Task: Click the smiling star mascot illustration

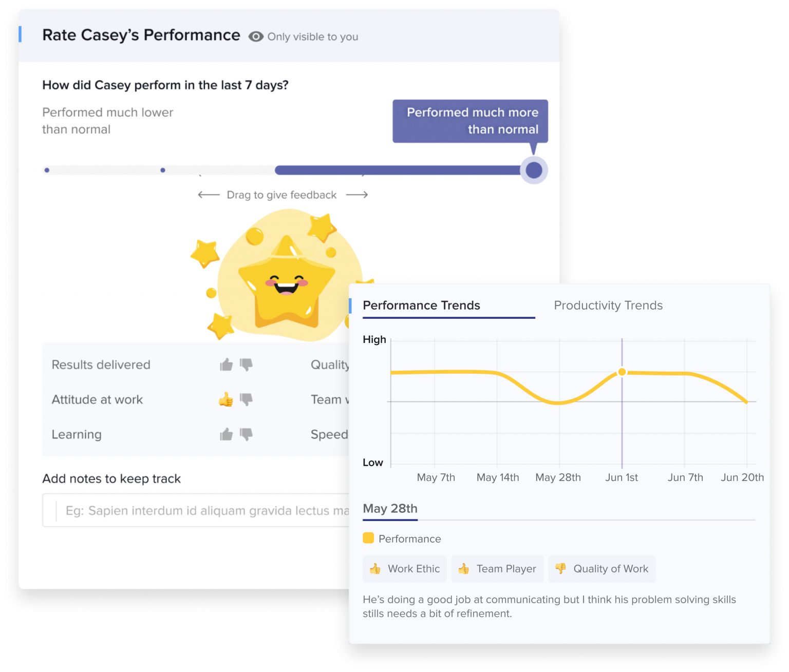Action: [x=286, y=281]
